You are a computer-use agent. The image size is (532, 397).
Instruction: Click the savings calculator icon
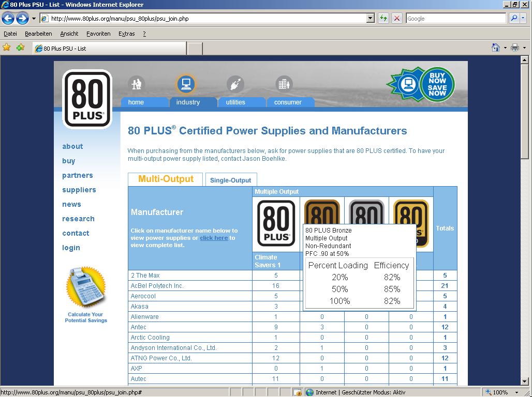pyautogui.click(x=86, y=287)
